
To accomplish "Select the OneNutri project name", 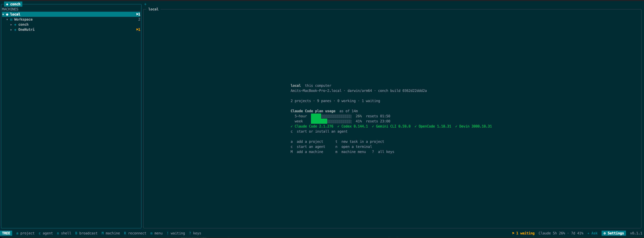I will coord(26,30).
